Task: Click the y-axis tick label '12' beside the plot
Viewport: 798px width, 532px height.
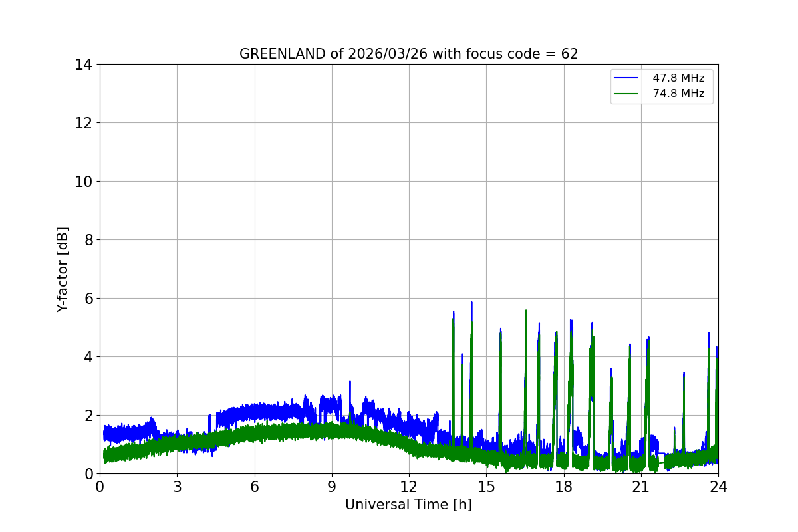Action: click(x=82, y=123)
